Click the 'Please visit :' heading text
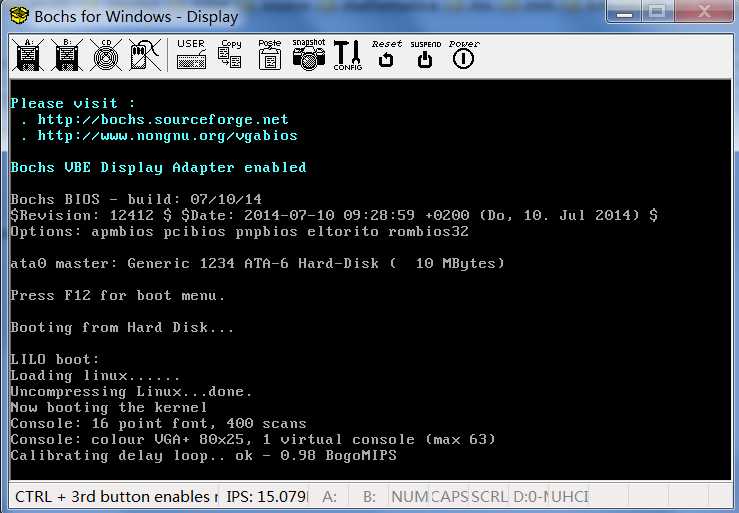The image size is (739, 513). pyautogui.click(x=73, y=103)
